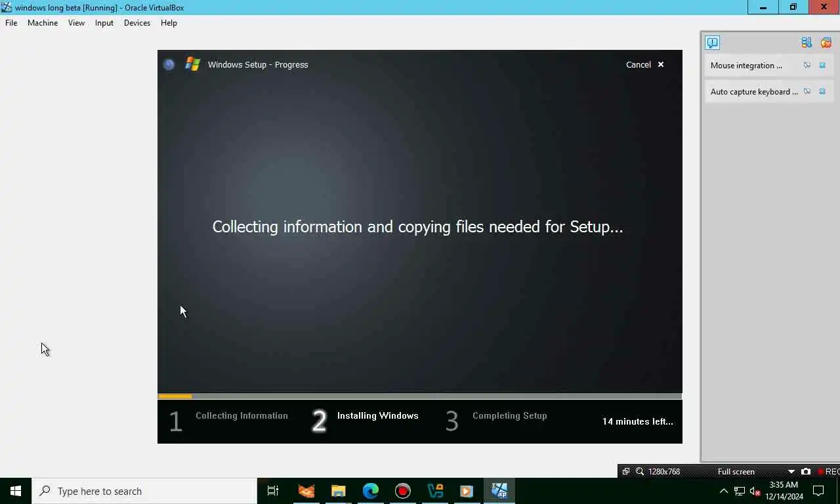
Task: Click the Windows flag logo in Setup
Action: pos(192,64)
